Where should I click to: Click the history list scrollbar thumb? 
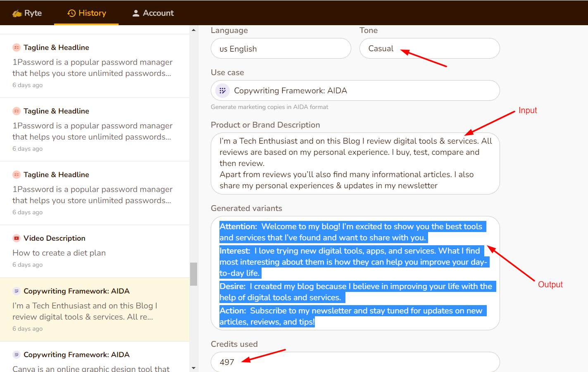pyautogui.click(x=193, y=274)
